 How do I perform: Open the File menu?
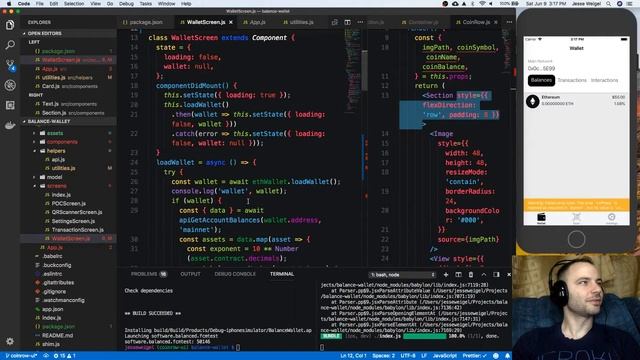pos(40,4)
